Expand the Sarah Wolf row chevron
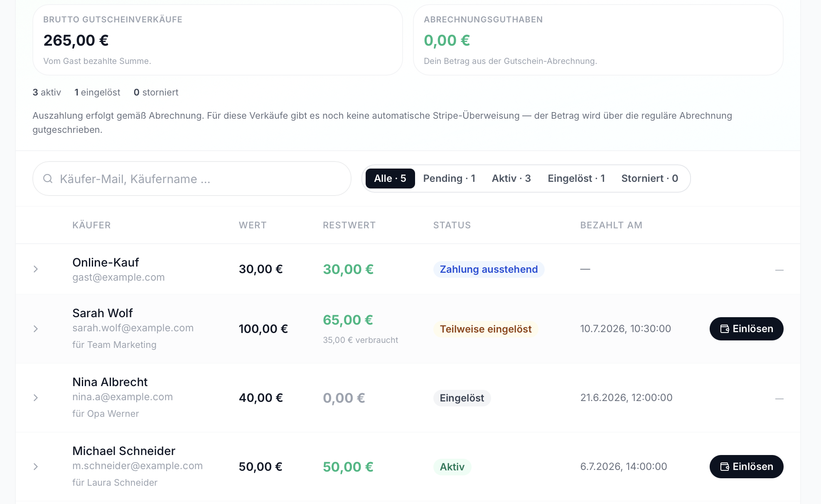 click(36, 329)
